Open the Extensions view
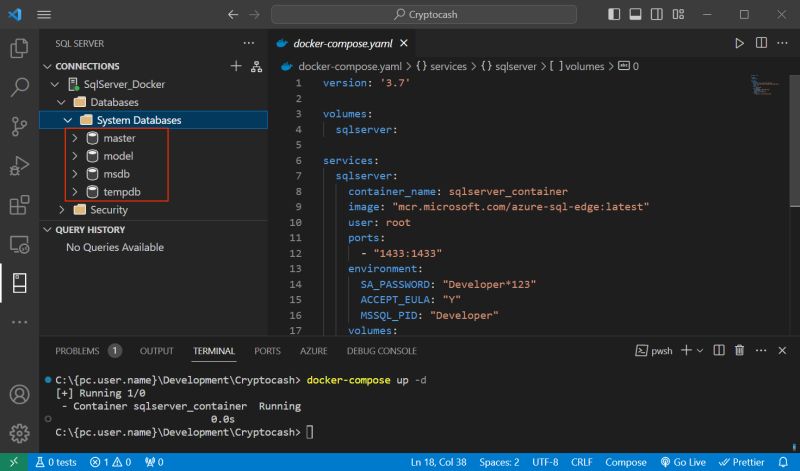Screen dimensions: 800x471 (19, 205)
